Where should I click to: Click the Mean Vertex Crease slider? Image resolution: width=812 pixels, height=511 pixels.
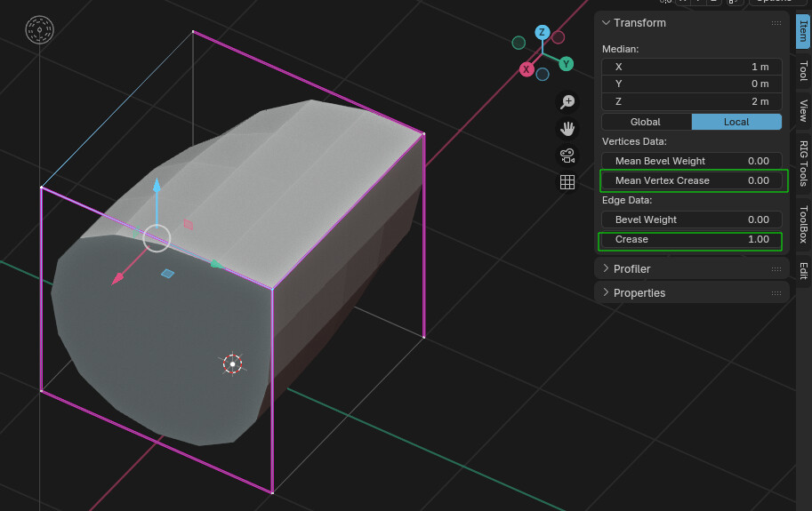click(691, 180)
